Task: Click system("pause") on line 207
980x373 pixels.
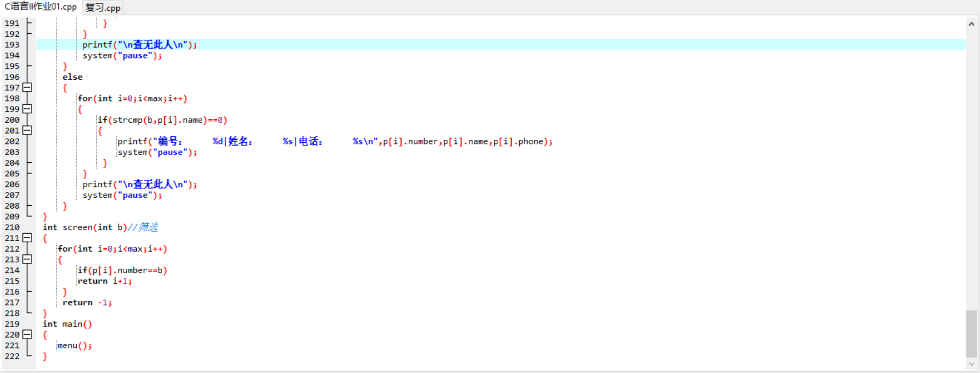Action: [x=122, y=195]
